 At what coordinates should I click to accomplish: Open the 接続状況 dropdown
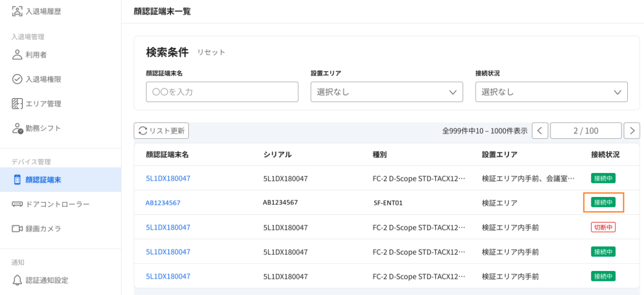tap(552, 92)
